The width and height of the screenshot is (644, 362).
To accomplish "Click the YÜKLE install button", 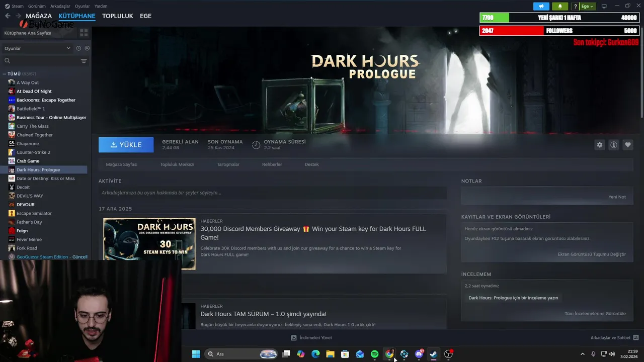I will click(126, 145).
